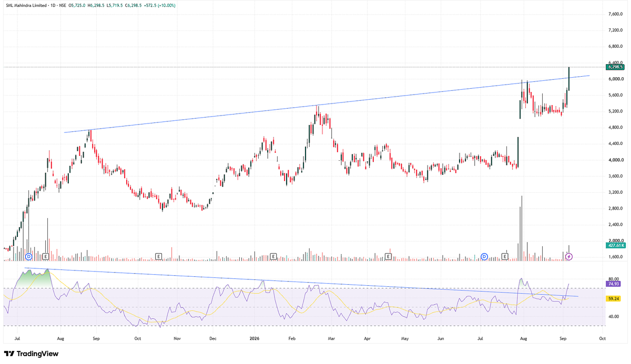Click the TradingView logo

(x=31, y=354)
